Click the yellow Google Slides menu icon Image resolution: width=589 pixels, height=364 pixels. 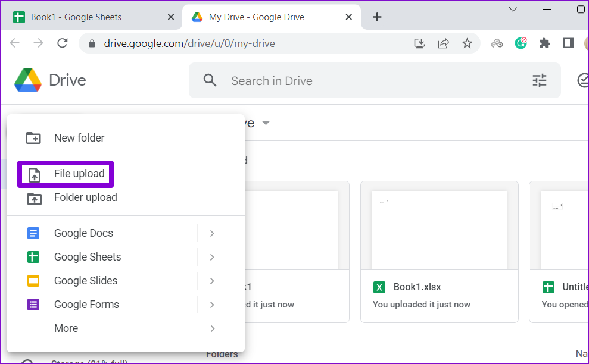point(33,281)
